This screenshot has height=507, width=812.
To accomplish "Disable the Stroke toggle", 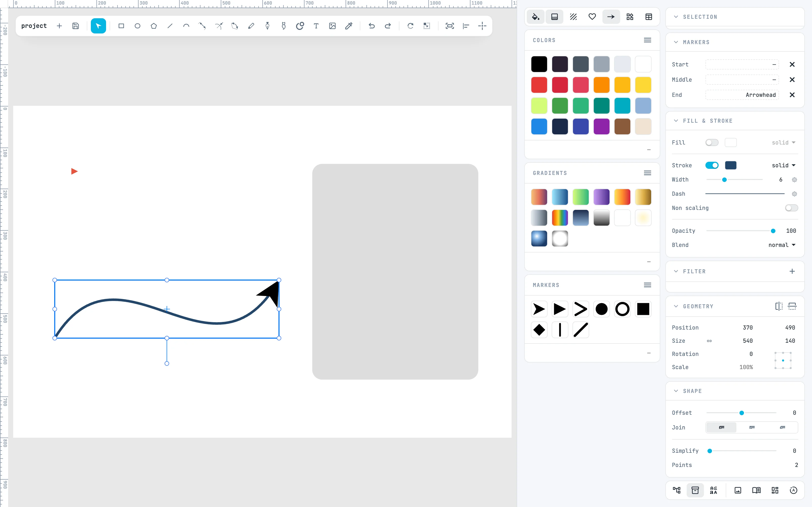I will (x=712, y=165).
